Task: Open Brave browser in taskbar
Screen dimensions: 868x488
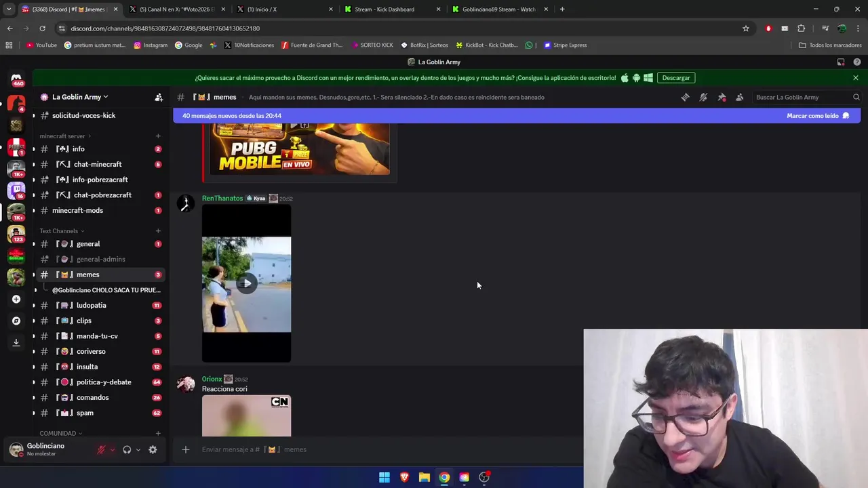Action: [404, 477]
